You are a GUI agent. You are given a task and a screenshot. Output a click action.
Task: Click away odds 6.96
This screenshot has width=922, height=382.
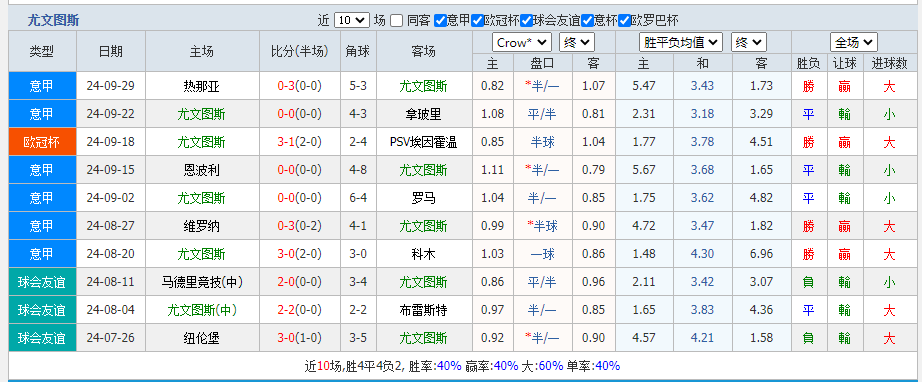(x=761, y=254)
